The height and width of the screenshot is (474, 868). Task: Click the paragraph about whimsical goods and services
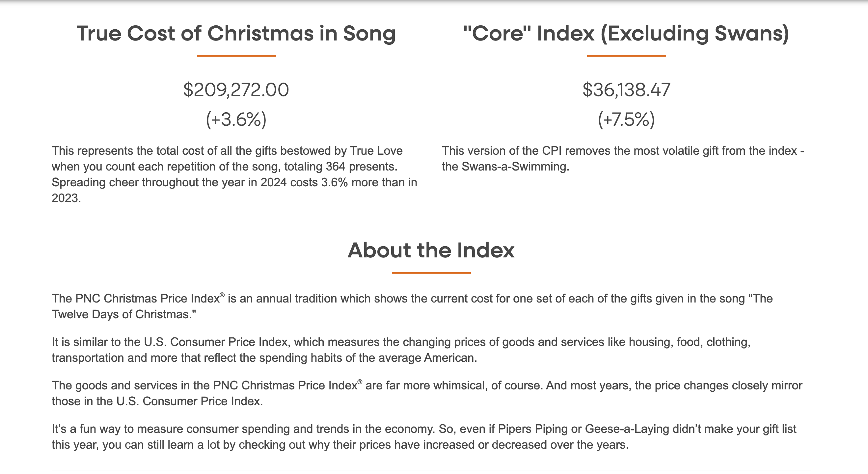click(x=427, y=393)
